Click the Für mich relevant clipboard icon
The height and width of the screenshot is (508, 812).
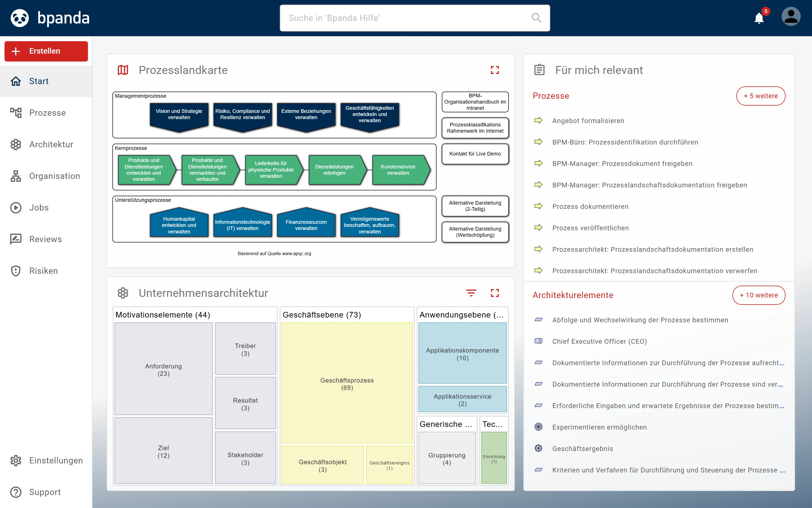pos(539,70)
